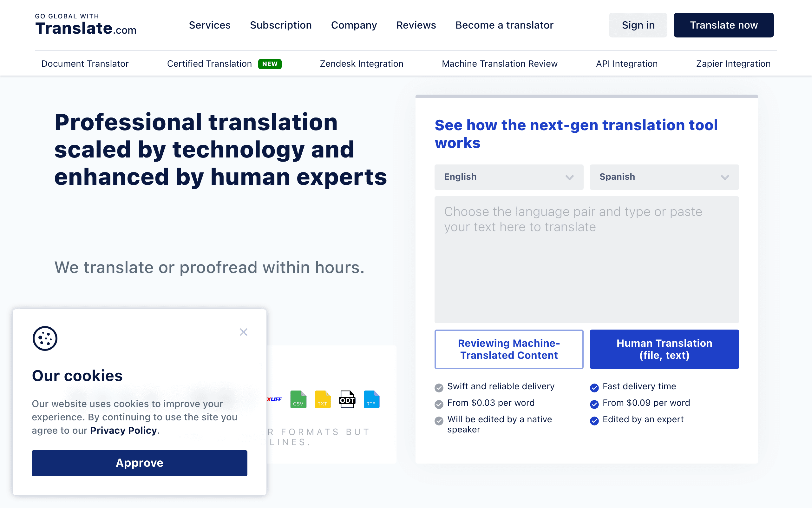Click the Translate.com logo
Image resolution: width=812 pixels, height=508 pixels.
[x=86, y=24]
